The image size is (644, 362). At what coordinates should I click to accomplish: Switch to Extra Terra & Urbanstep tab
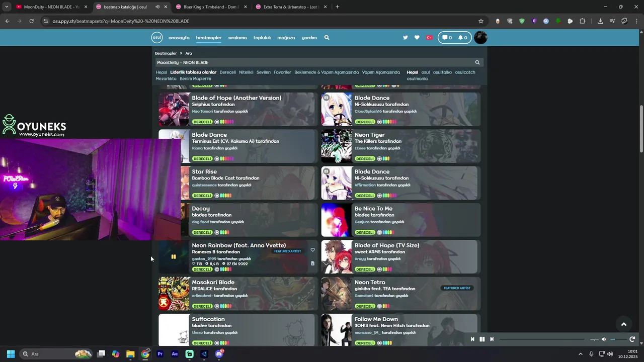pos(290,7)
